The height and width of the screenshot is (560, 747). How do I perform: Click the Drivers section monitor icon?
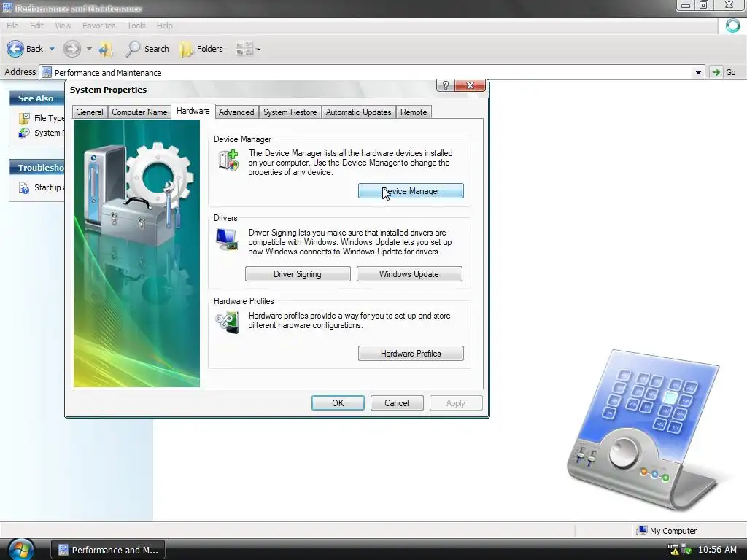[227, 239]
